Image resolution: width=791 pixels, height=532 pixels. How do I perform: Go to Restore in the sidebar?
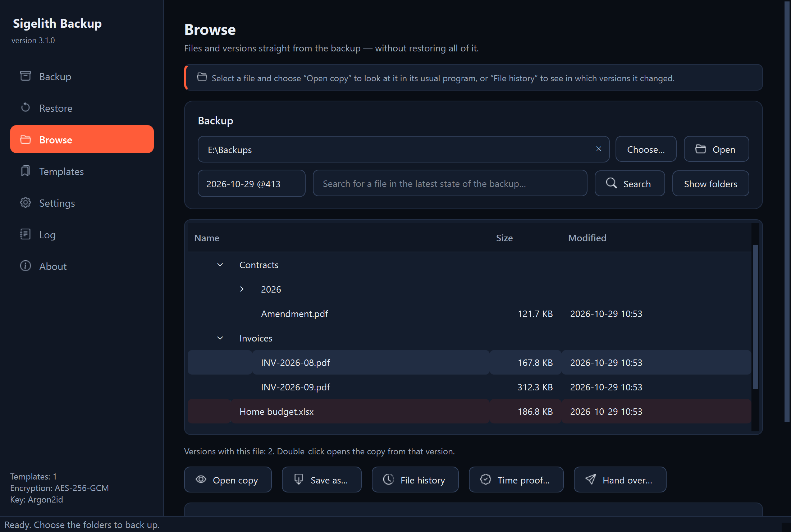tap(82, 108)
